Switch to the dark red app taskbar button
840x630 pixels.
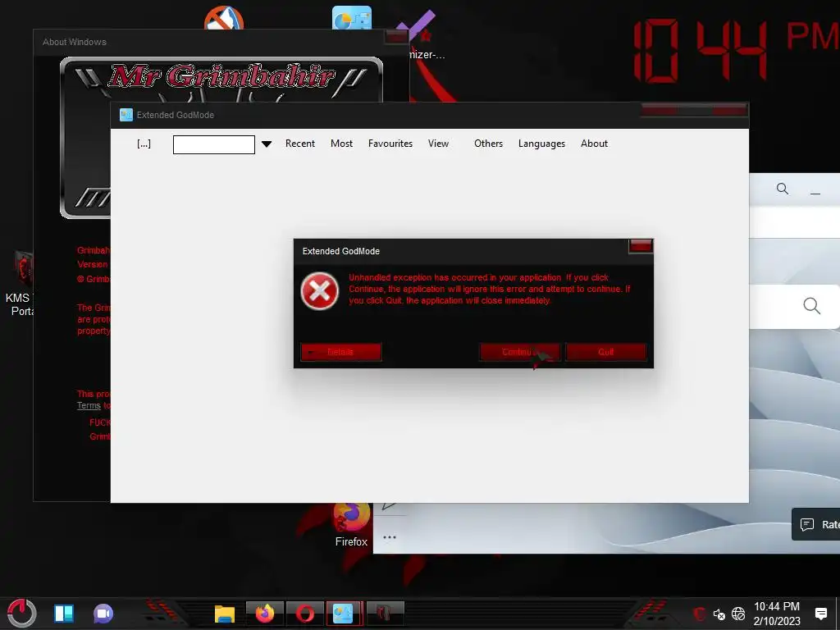(x=385, y=614)
